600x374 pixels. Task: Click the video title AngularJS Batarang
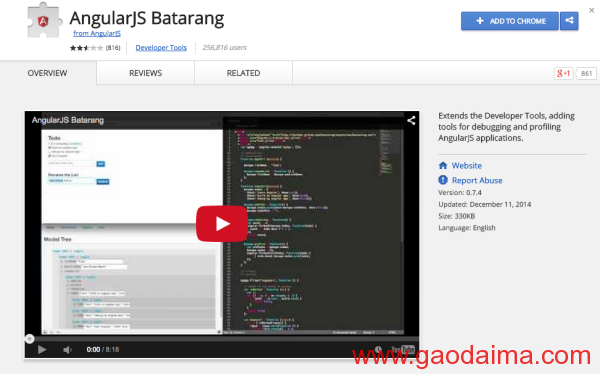68,120
